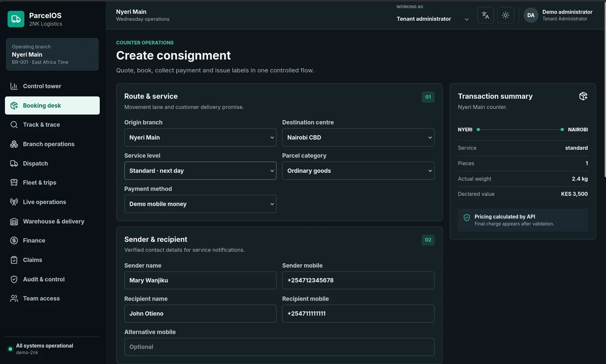Click the KES 3,500 declared value
This screenshot has width=606, height=364.
574,194
